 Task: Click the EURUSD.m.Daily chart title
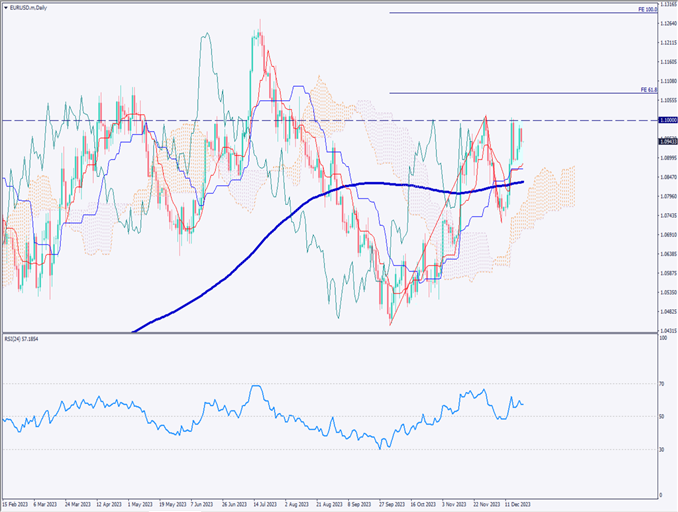(31, 6)
